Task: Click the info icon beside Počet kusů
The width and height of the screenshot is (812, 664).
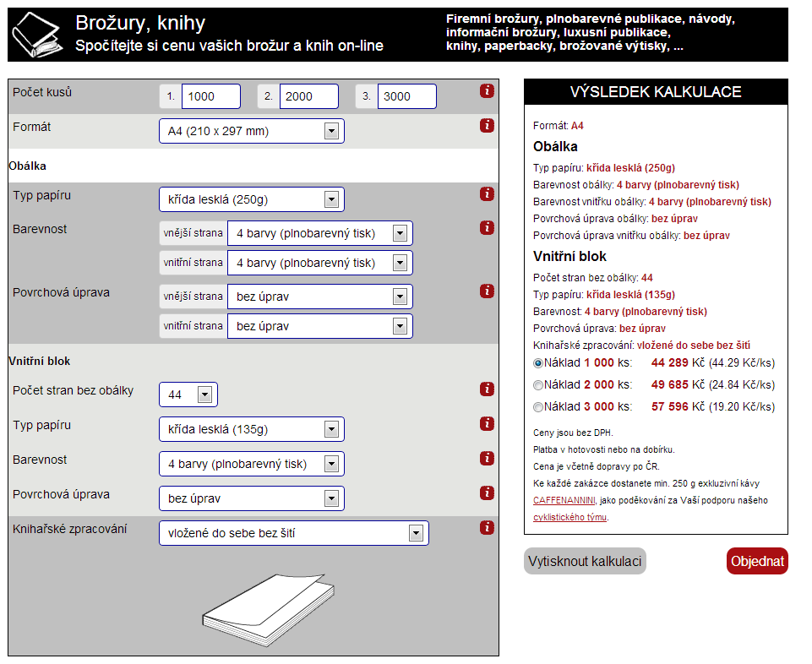Action: [486, 90]
